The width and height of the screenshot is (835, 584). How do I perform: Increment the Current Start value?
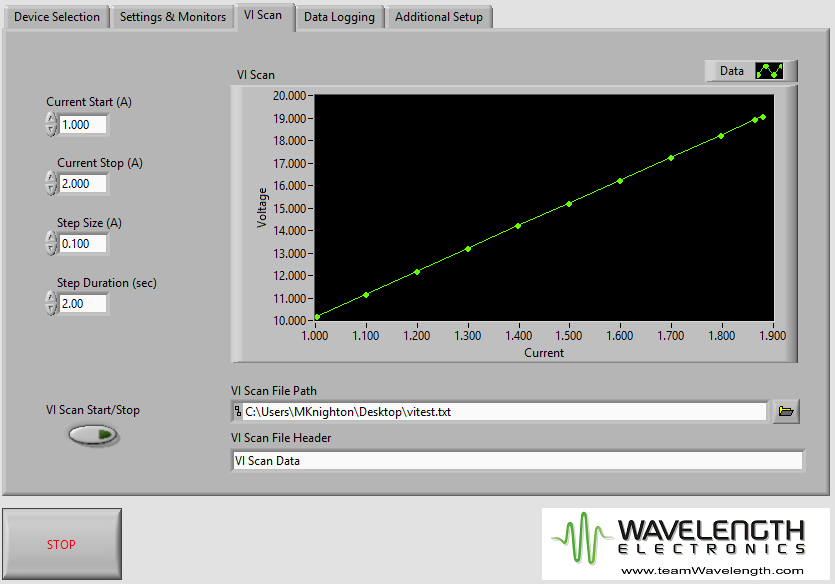[51, 119]
